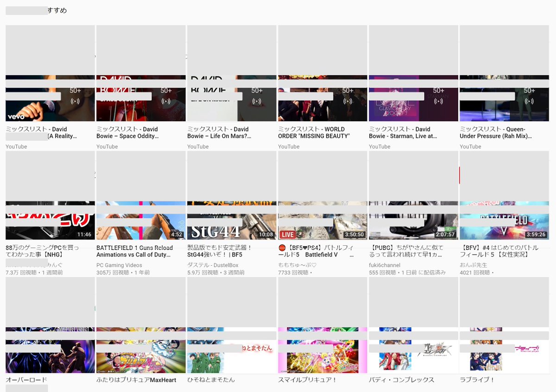The width and height of the screenshot is (556, 392).
Task: Click text '7.3万 回視聴・1 週間前'
Action: (34, 273)
